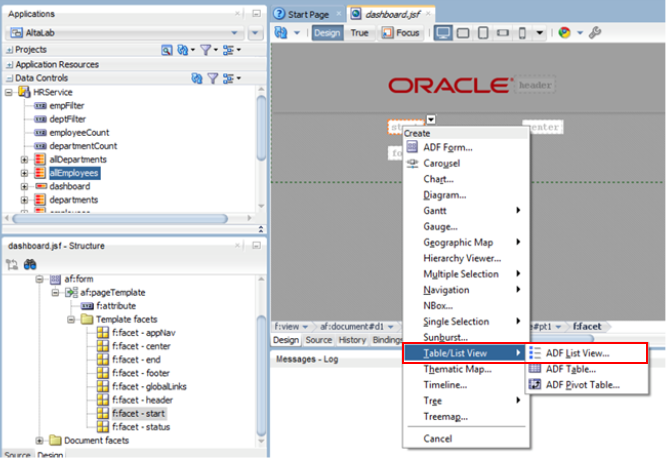Select landscape tablet preview size

463,33
